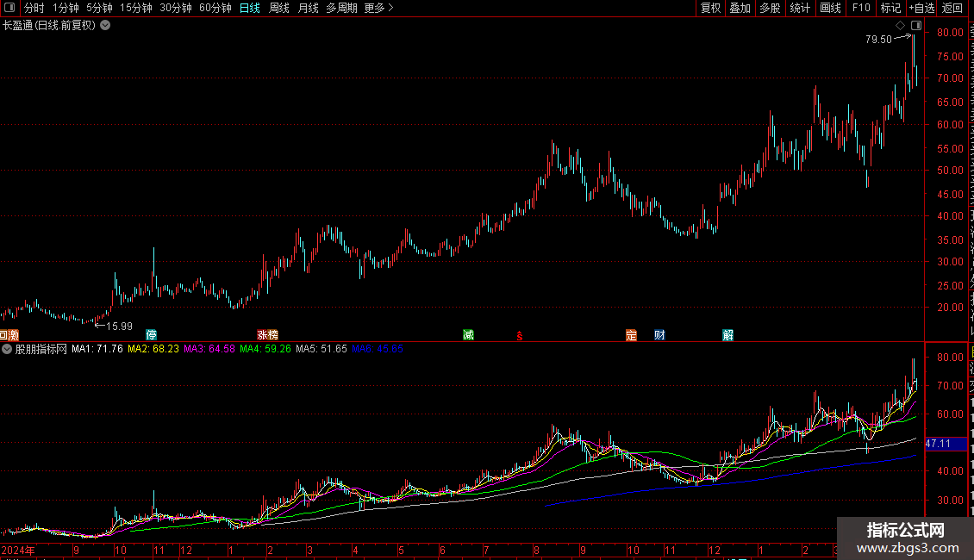Click the yellow MA2: 68.23 label
The height and width of the screenshot is (560, 974).
coord(153,349)
